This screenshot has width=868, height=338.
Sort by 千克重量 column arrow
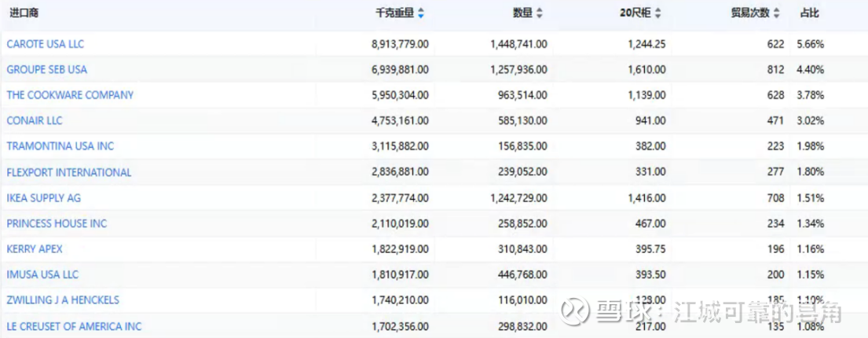(421, 14)
